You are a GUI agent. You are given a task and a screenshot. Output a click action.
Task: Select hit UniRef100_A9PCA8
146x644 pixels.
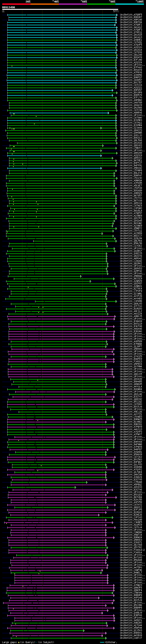pyautogui.click(x=131, y=20)
